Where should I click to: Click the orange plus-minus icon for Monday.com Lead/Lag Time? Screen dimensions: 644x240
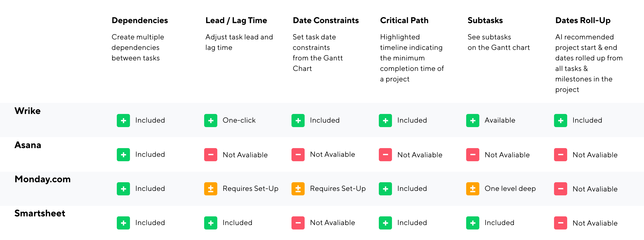pyautogui.click(x=211, y=189)
